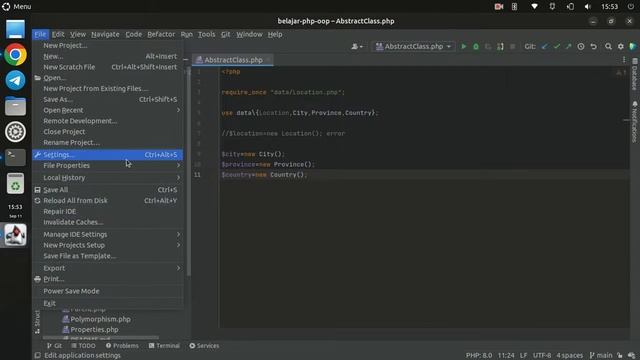
Task: Open the AbstractClass.php run configuration dropdown
Action: (413, 47)
